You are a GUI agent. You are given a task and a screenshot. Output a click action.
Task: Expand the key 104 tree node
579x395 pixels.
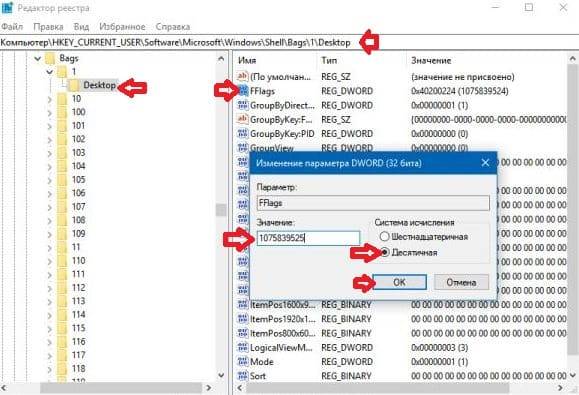coord(49,166)
